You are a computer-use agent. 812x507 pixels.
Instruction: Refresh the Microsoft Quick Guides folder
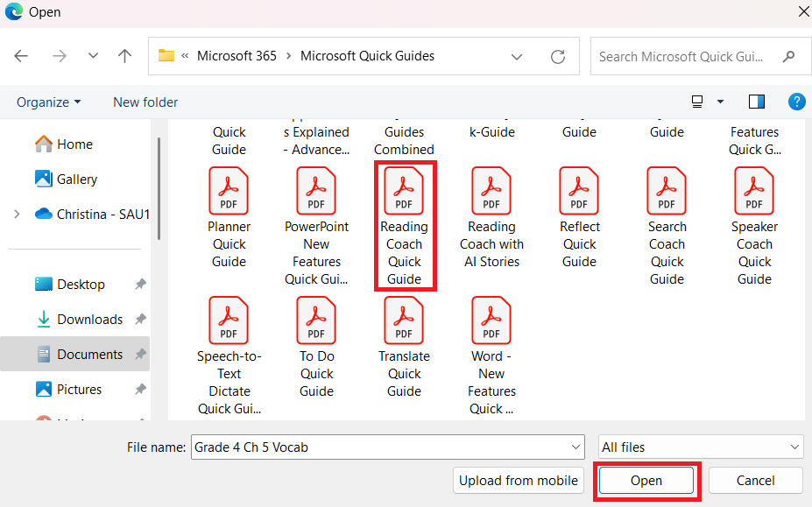point(558,56)
